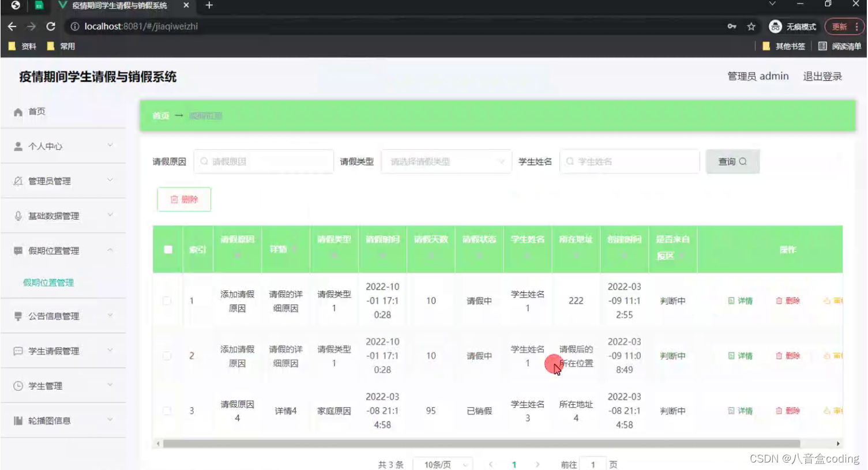Click the icon beside 假期位置管理 menu

tap(18, 251)
